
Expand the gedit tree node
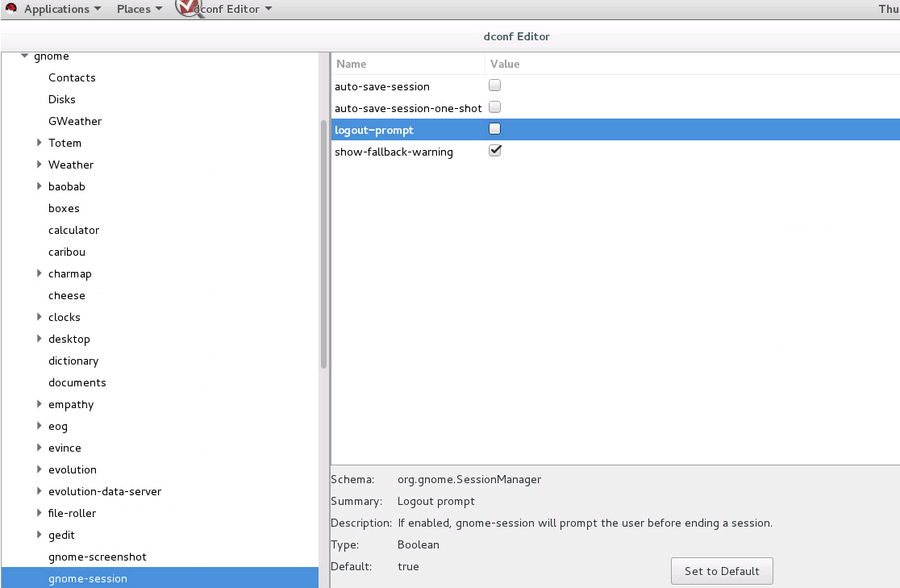39,535
